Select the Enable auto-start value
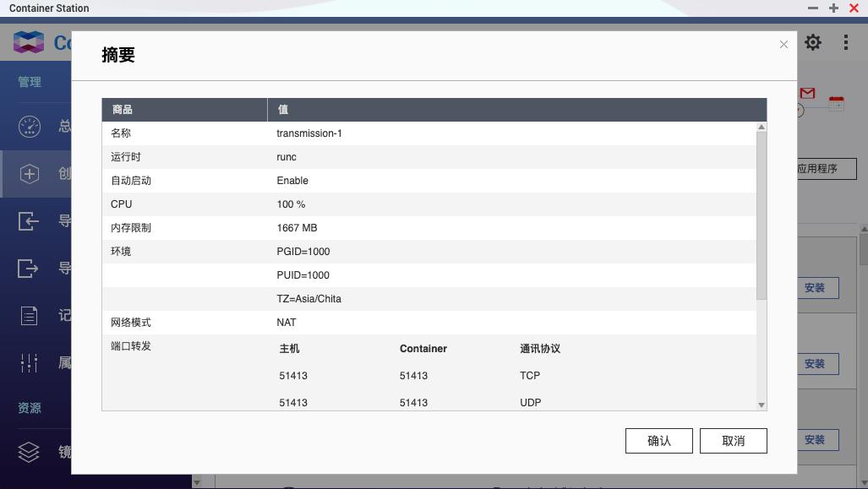868x489 pixels. point(292,181)
